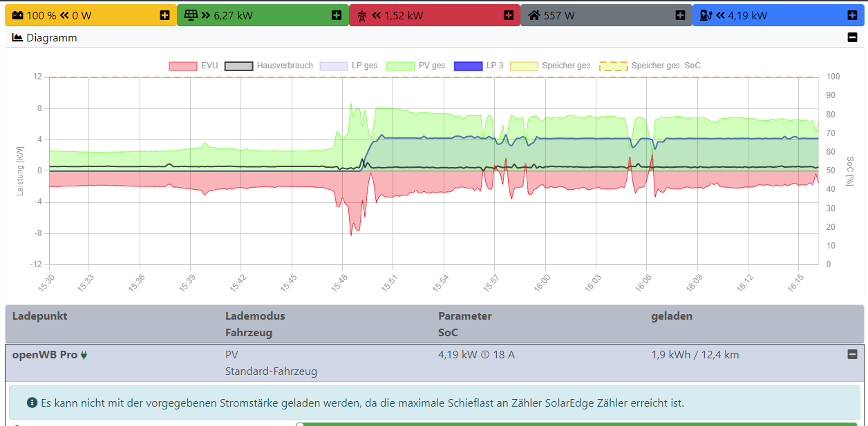Expand the yellow battery 100 % card
The width and height of the screenshot is (868, 426).
tap(164, 15)
